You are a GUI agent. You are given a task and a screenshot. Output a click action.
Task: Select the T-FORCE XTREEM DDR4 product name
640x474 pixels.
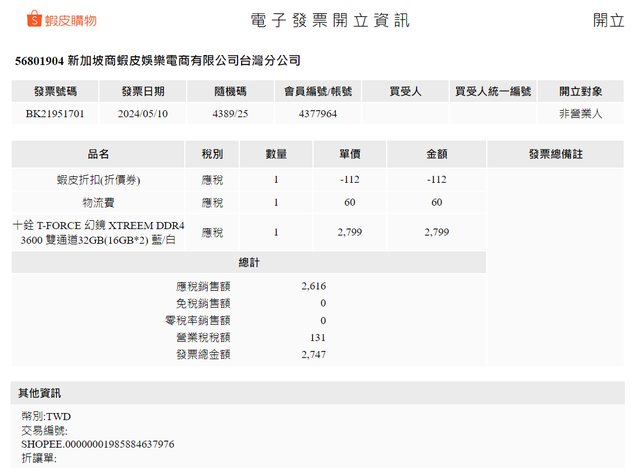pyautogui.click(x=98, y=232)
